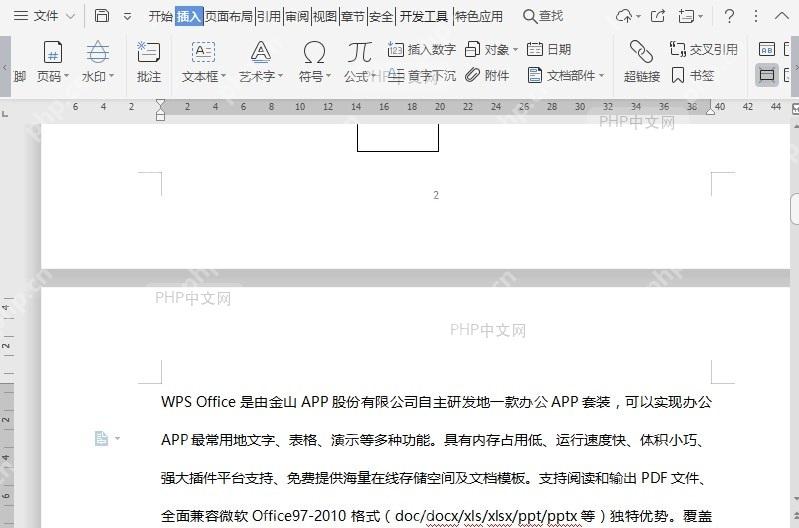Select the 安全 tab

(x=381, y=16)
